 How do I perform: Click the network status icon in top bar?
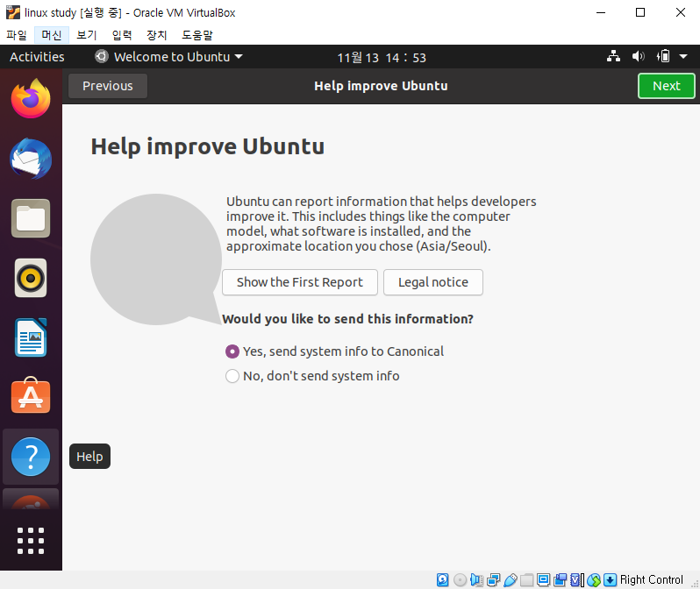[x=613, y=57]
